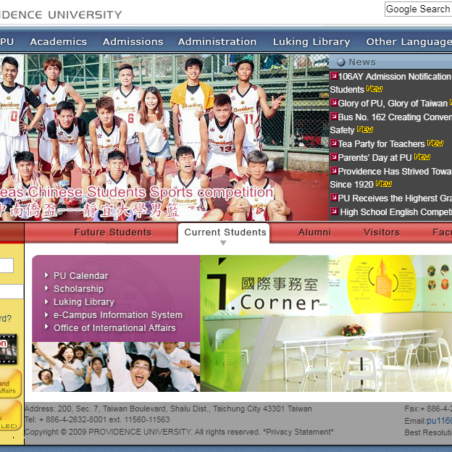Click the i.Corner international office banner
This screenshot has width=452, height=452.
point(326,323)
